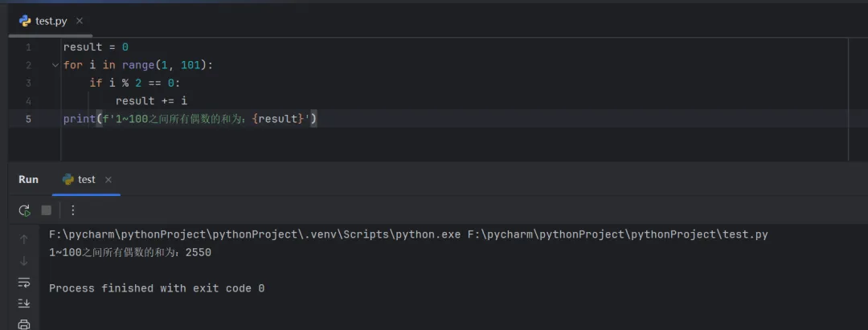868x330 pixels.
Task: Open the Run toolbar more-options menu
Action: (73, 210)
